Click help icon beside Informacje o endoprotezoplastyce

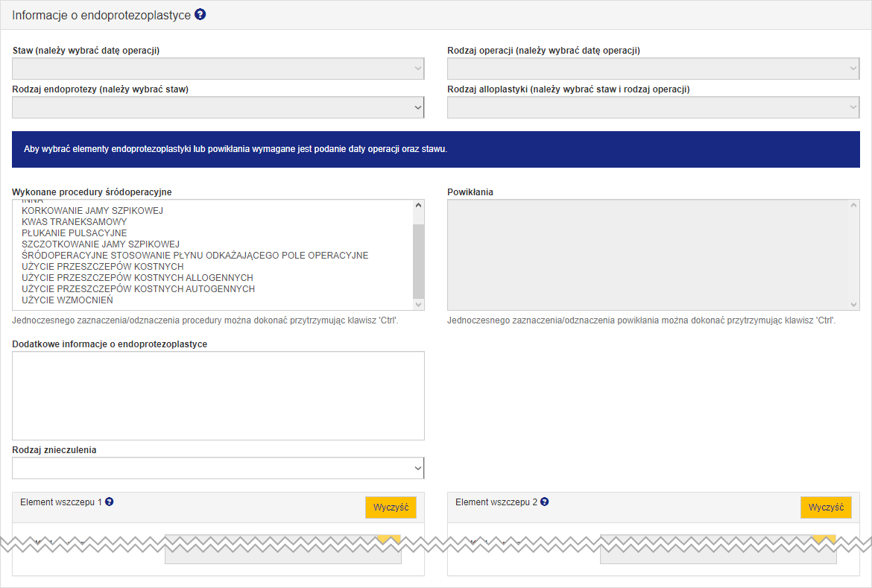[200, 14]
